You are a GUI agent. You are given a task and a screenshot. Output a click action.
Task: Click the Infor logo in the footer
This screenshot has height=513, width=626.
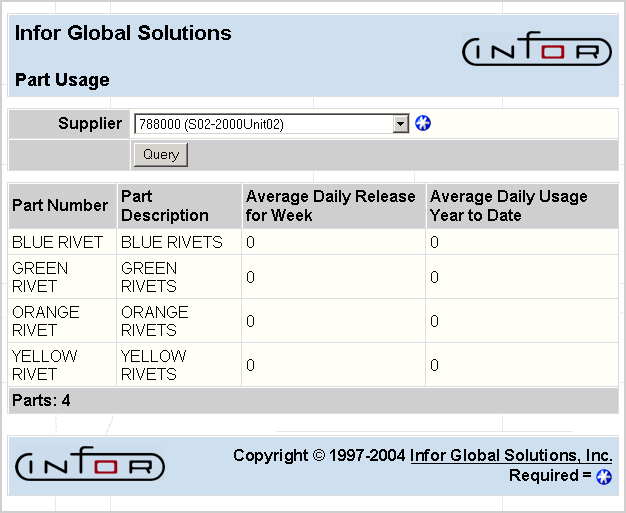pyautogui.click(x=90, y=465)
